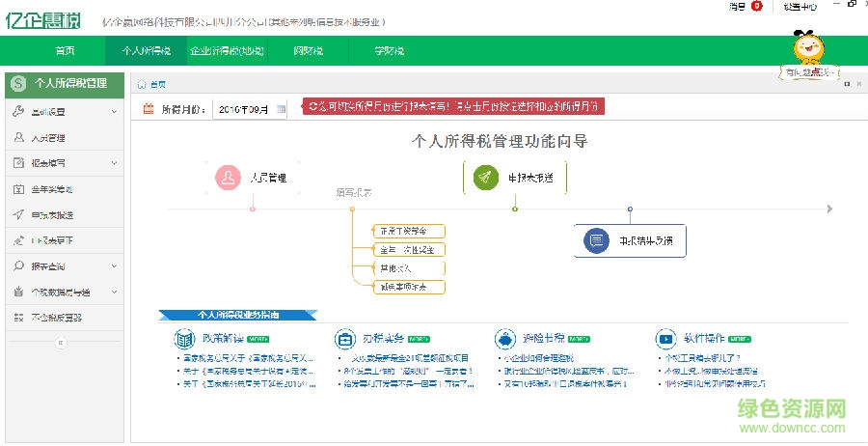
Task: Click the pen icon below 申报表报送 in sidebar
Action: point(19,240)
